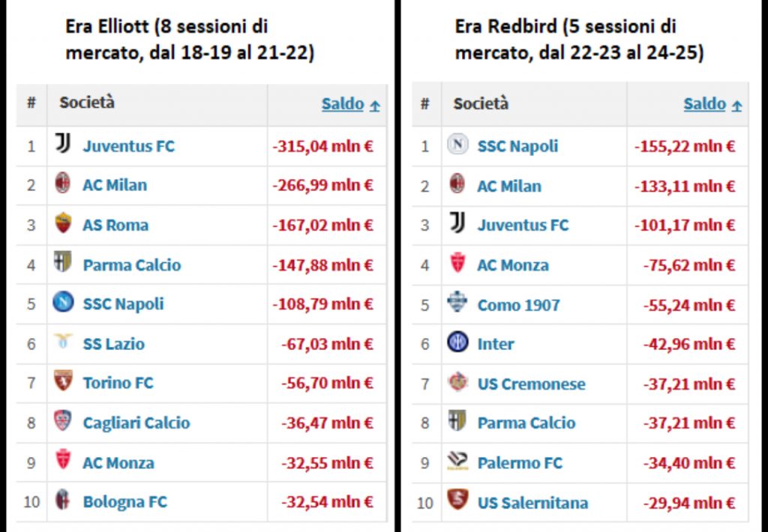Viewport: 768px width, 532px height.
Task: Click the # column header in the Era Elliott table
Action: [31, 103]
